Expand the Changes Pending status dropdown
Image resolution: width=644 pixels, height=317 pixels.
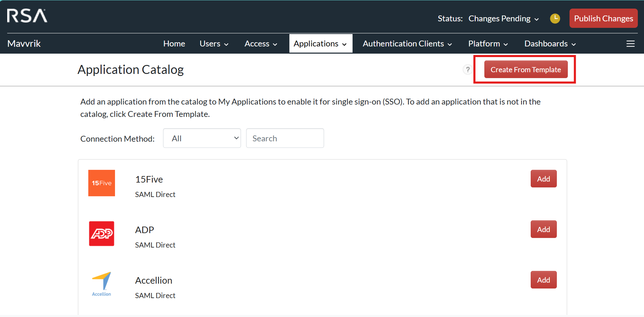(503, 19)
